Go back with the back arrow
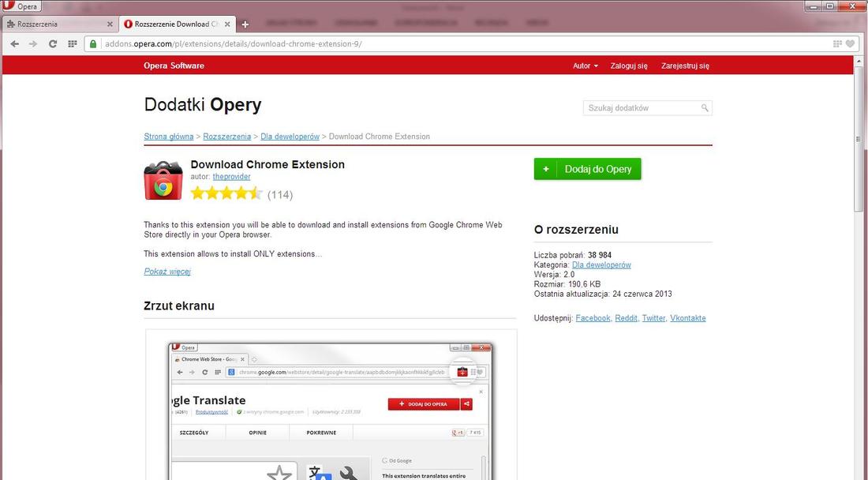868x480 pixels. click(14, 43)
